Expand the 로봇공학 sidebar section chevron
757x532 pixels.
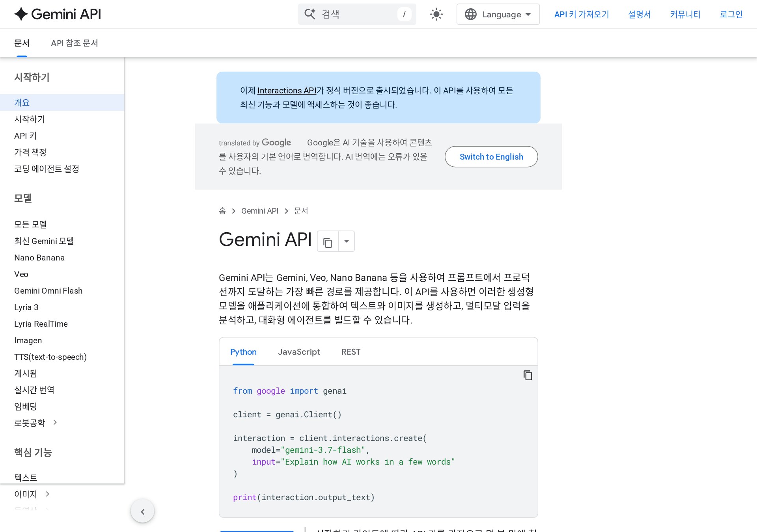55,422
